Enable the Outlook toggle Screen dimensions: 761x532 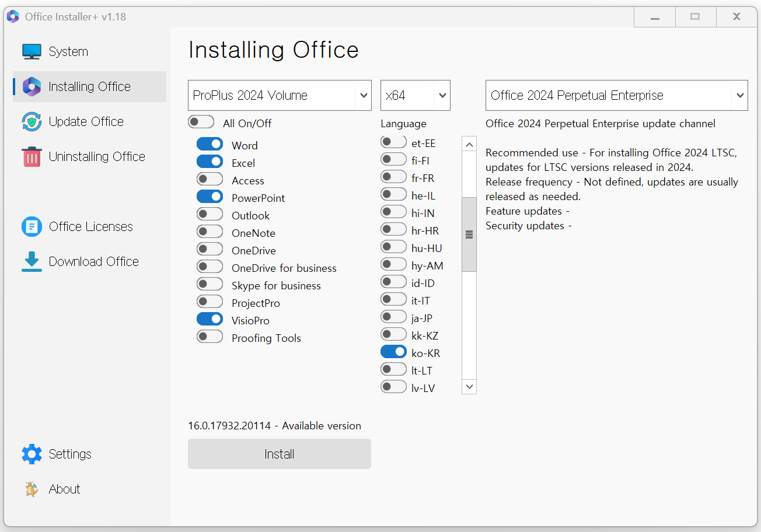coord(210,213)
